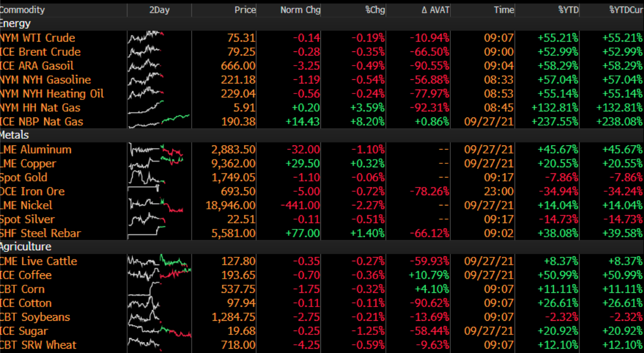644x353 pixels.
Task: Click DCE Iron Ore time 23:00
Action: pos(499,191)
